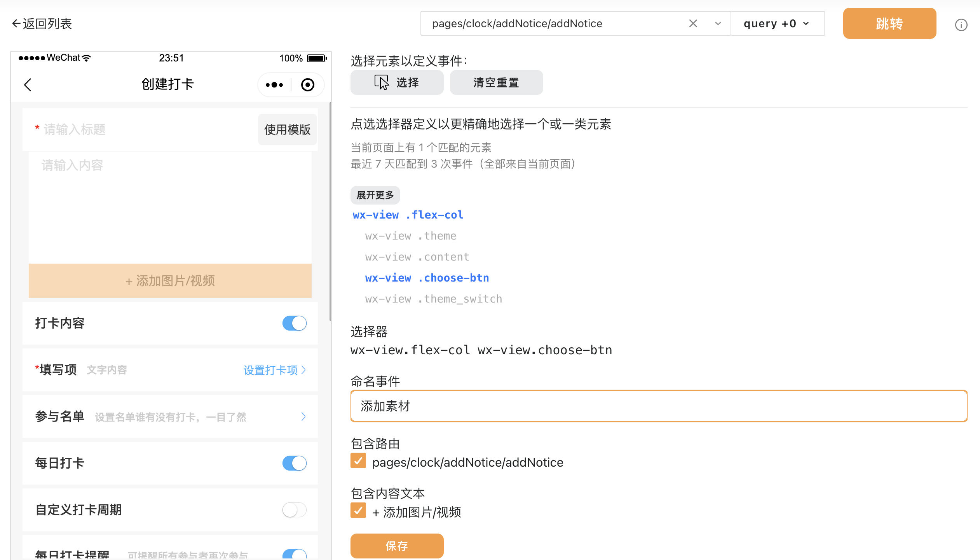This screenshot has height=560, width=980.
Task: Open the mini program three-dots menu
Action: tap(274, 85)
